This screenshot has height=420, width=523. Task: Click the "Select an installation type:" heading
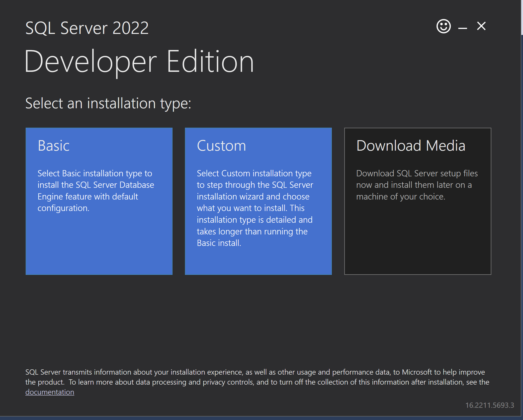[108, 104]
